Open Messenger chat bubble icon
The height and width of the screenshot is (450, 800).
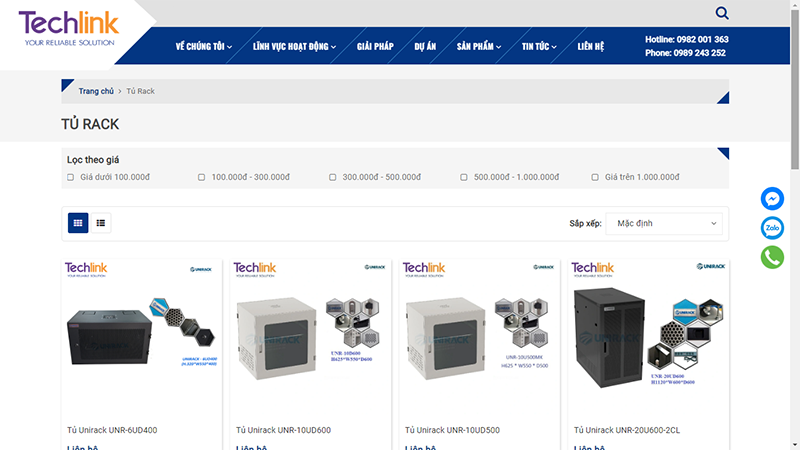[x=772, y=198]
